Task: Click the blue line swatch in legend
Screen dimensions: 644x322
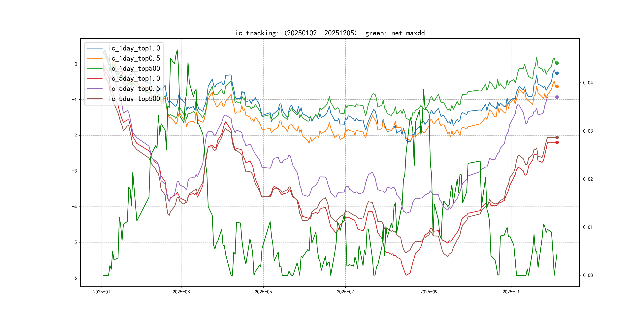Action: point(94,48)
